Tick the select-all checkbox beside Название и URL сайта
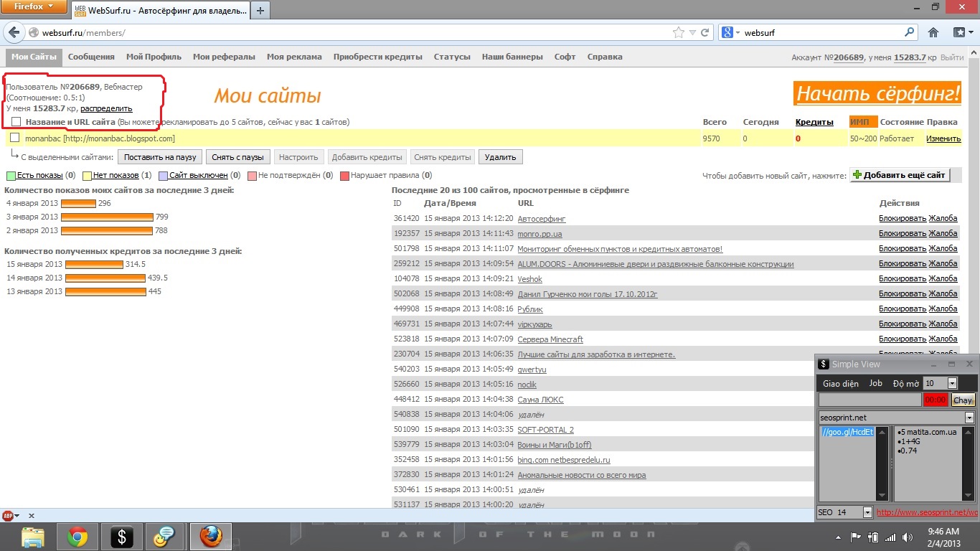This screenshot has width=980, height=551. tap(17, 122)
